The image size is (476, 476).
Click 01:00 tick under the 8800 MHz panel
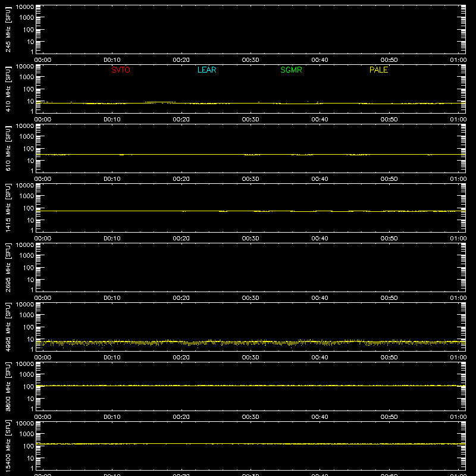pos(458,417)
